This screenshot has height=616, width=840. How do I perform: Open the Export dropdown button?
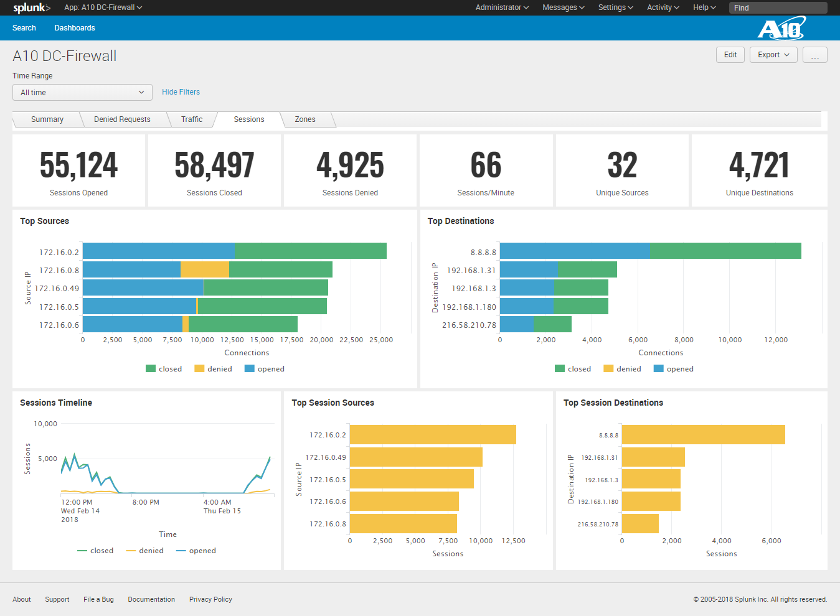pos(773,55)
